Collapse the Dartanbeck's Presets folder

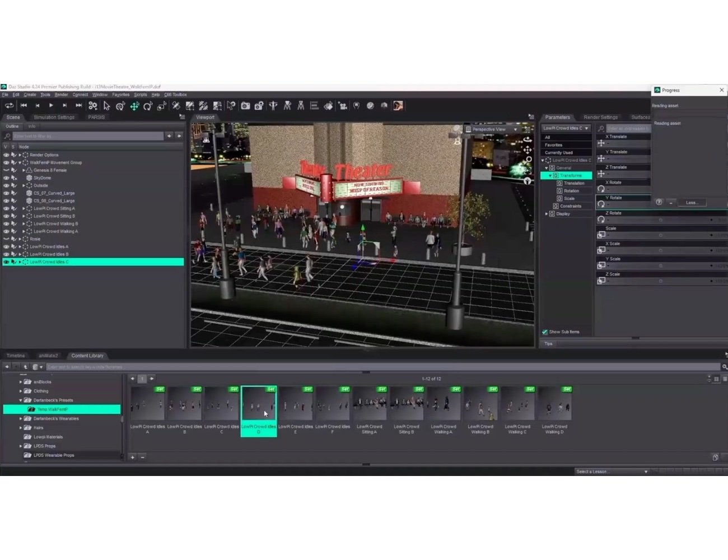pyautogui.click(x=21, y=400)
